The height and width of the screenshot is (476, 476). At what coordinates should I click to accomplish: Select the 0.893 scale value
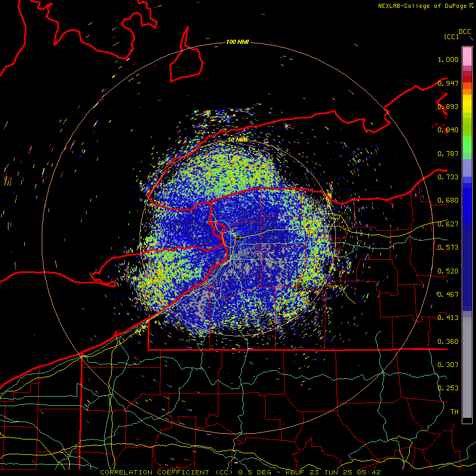(448, 106)
